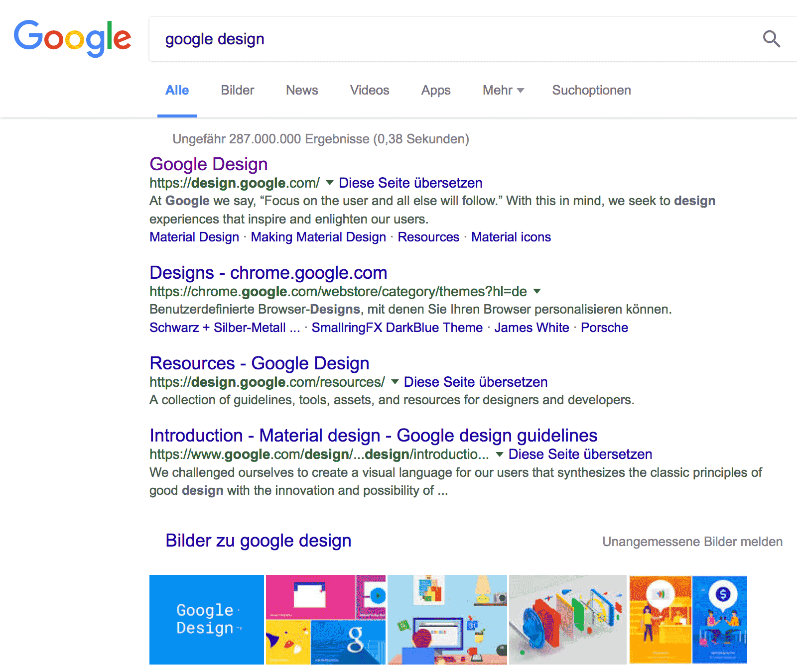
Task: Expand the Mehr dropdown menu
Action: [x=503, y=91]
